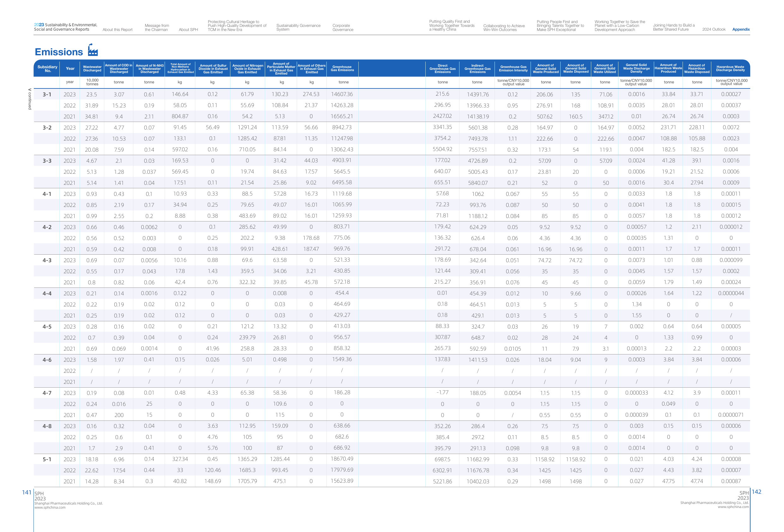The width and height of the screenshot is (784, 532).
Task: Select subsidiary row label 3-2
Action: click(47, 128)
